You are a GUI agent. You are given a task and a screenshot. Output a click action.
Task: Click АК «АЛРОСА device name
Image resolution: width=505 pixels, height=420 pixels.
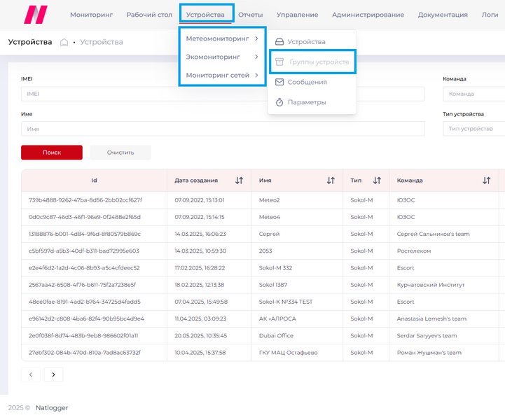click(277, 318)
